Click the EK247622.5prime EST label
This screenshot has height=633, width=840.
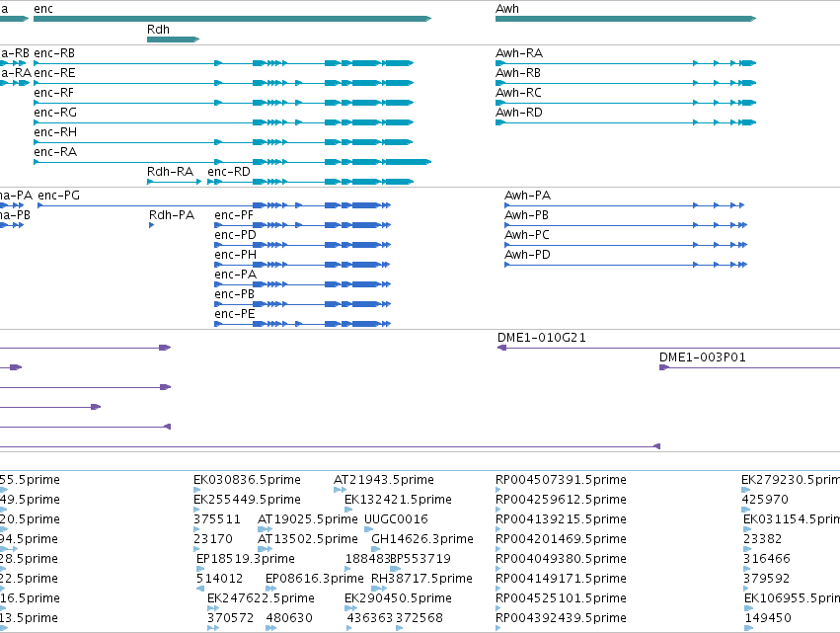[261, 598]
